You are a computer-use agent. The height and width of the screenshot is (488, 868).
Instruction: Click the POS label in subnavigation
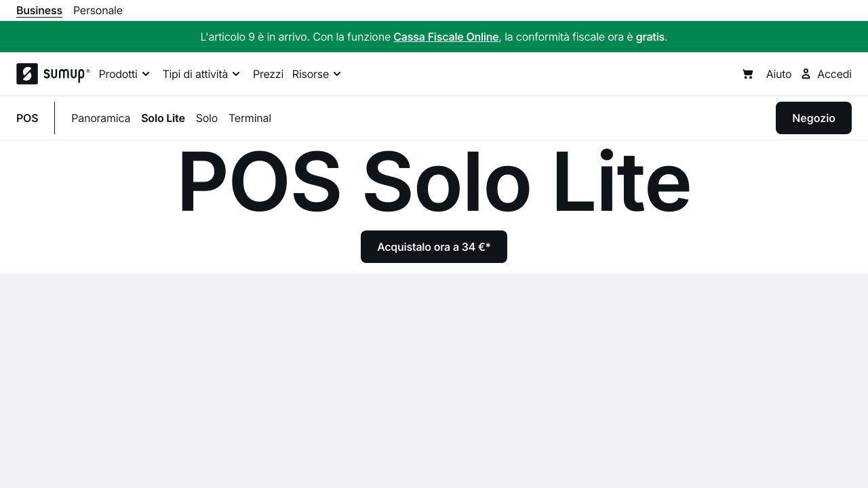click(27, 118)
